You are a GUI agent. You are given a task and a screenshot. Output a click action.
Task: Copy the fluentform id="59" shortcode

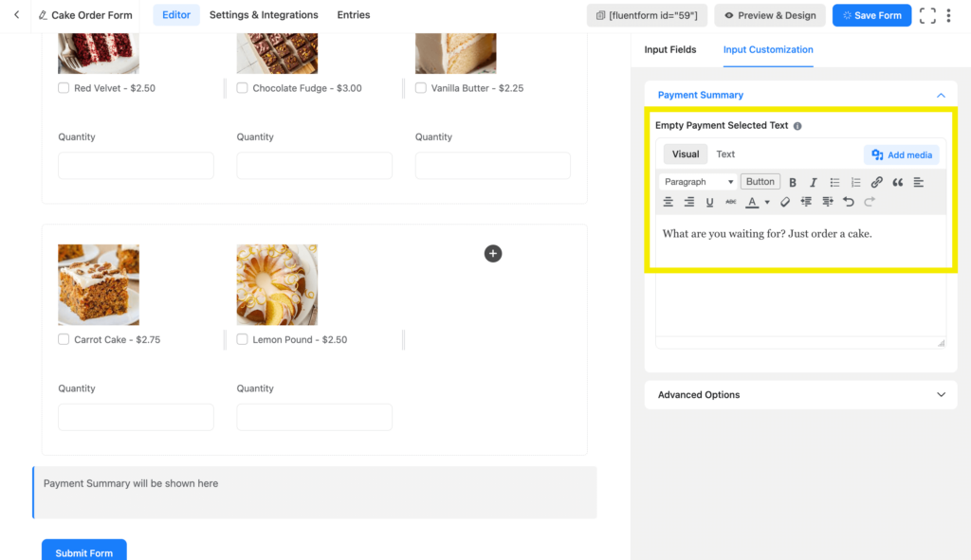(647, 15)
